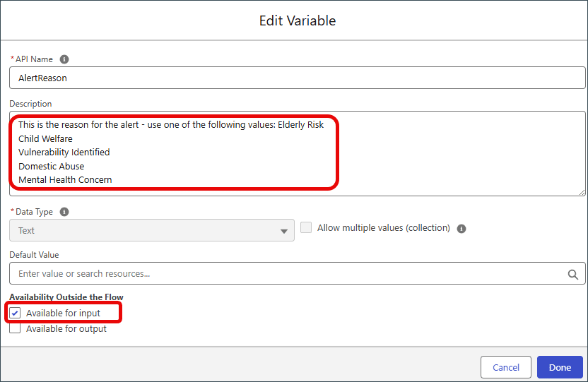Screen dimensions: 588x382
Task: Click the 'Vulnerability Identified' line in Description
Action: (64, 153)
